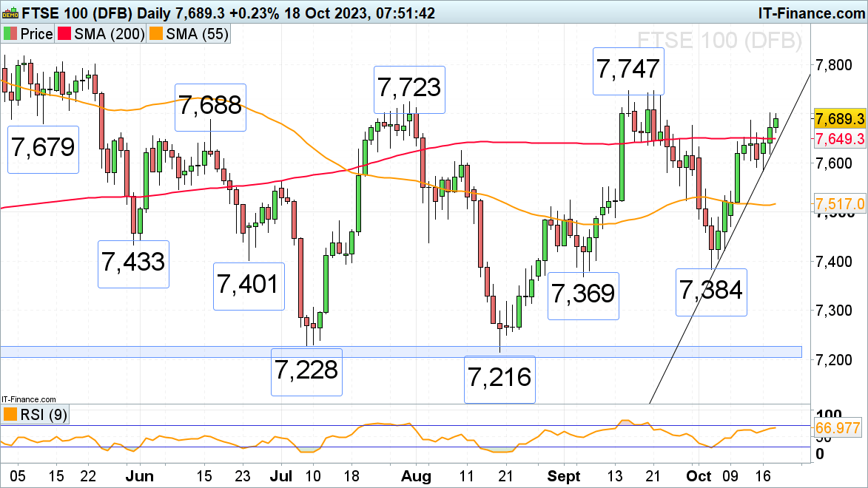The image size is (868, 488).
Task: Click the Oct date axis label
Action: click(x=699, y=476)
